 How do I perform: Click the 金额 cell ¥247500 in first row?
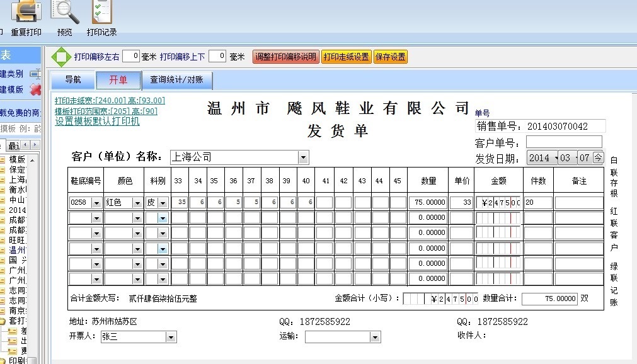(x=498, y=202)
